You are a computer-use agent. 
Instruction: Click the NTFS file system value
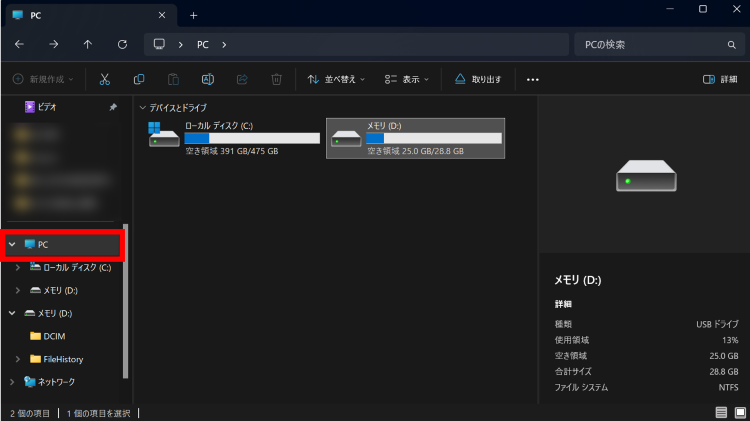[728, 388]
